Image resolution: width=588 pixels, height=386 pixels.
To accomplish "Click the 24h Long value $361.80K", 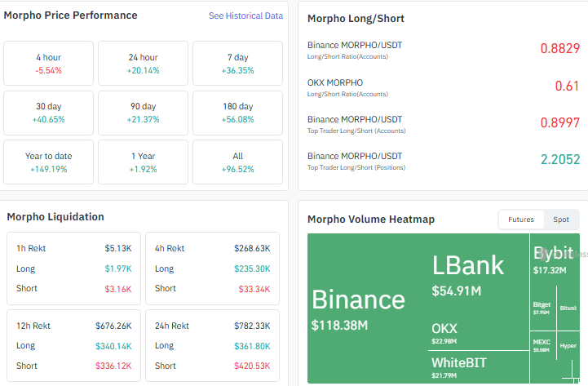I will click(252, 346).
